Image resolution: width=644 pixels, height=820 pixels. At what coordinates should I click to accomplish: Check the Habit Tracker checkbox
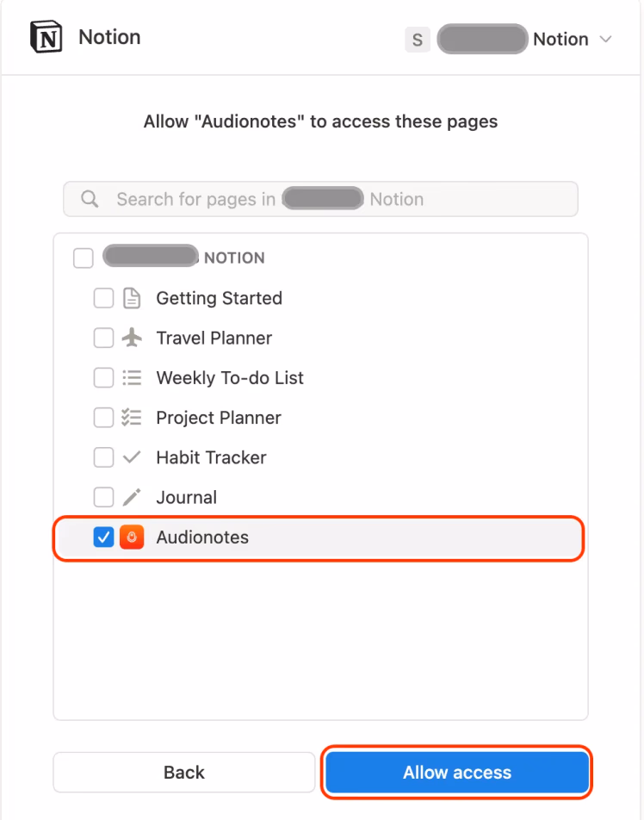coord(103,457)
